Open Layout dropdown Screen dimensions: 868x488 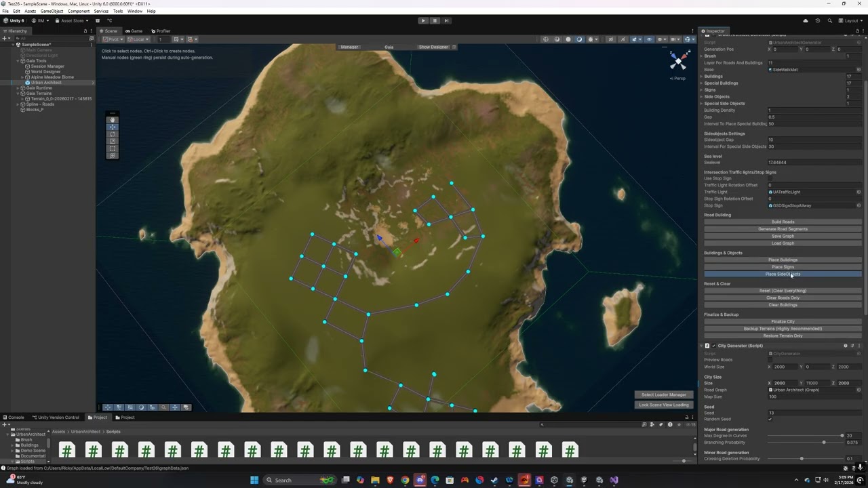[850, 21]
